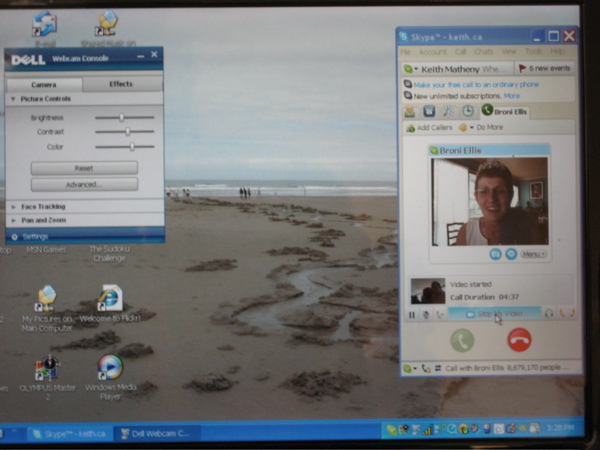Click the headset audio icon in call bar

(549, 314)
